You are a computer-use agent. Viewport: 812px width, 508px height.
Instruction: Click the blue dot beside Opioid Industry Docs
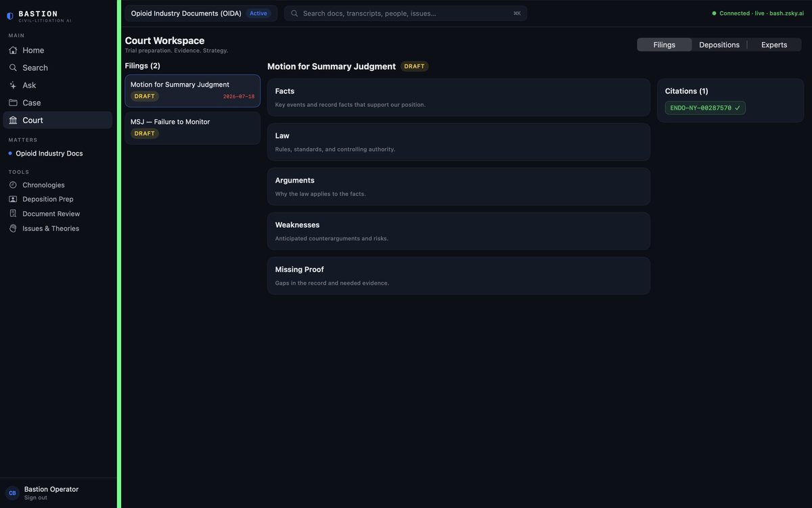(x=10, y=154)
